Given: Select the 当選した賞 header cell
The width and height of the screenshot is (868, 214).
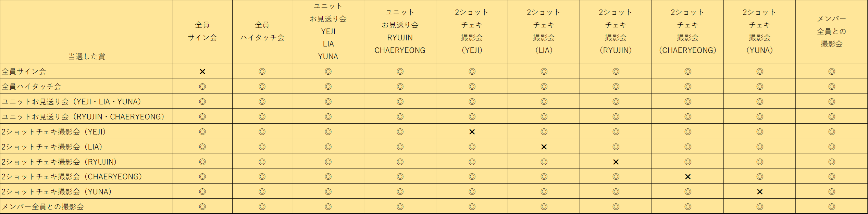Looking at the screenshot, I should 87,56.
